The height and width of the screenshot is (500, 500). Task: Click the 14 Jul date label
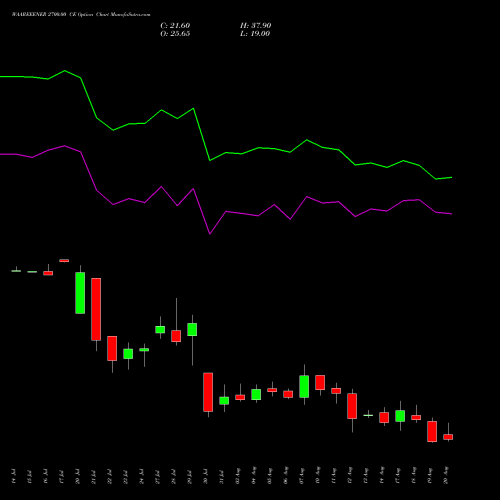point(14,476)
